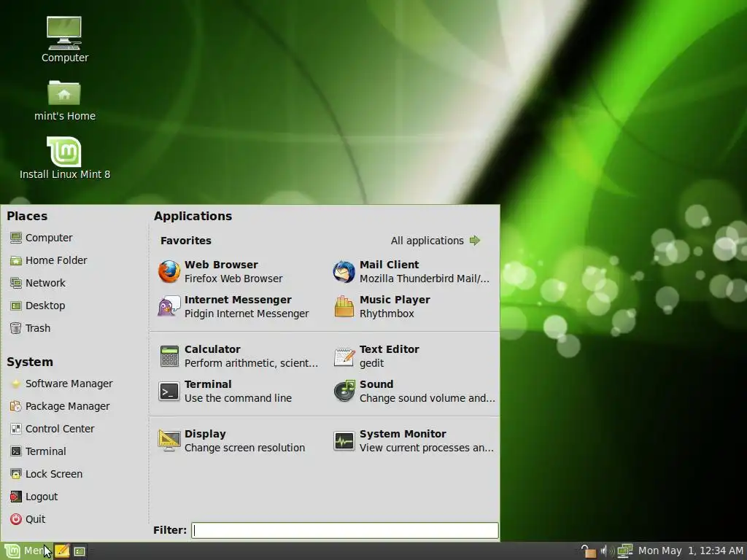The image size is (747, 560).
Task: Open Computer under Places
Action: 42,238
